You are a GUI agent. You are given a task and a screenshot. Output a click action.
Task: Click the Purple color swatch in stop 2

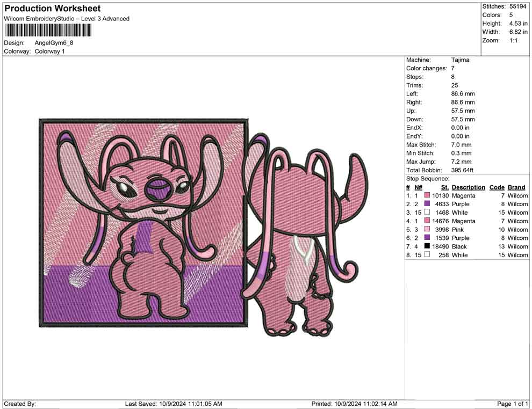[x=427, y=203]
